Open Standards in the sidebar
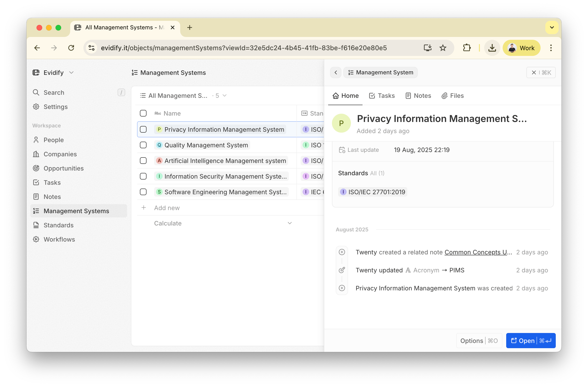Viewport: 588px width, 387px height. [x=58, y=225]
